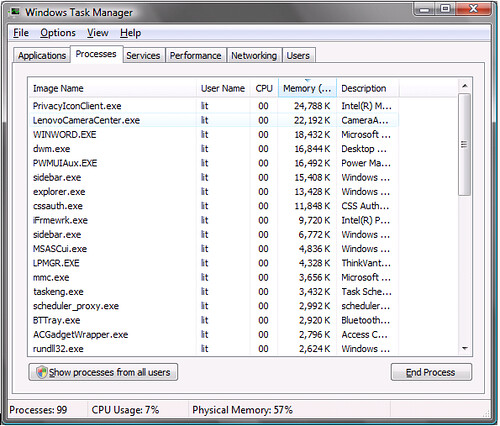Image resolution: width=500 pixels, height=426 pixels.
Task: Select MSASCui.exe process
Action: tap(213, 249)
